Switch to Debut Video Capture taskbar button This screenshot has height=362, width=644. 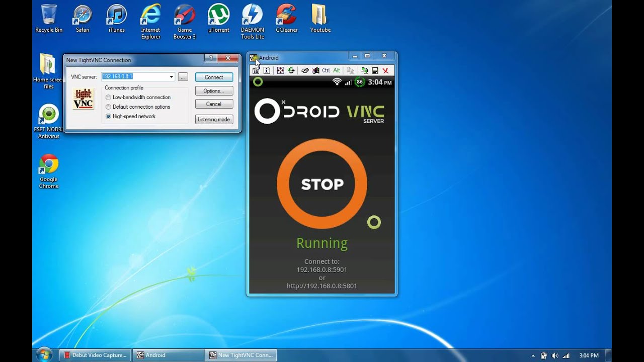(x=95, y=355)
